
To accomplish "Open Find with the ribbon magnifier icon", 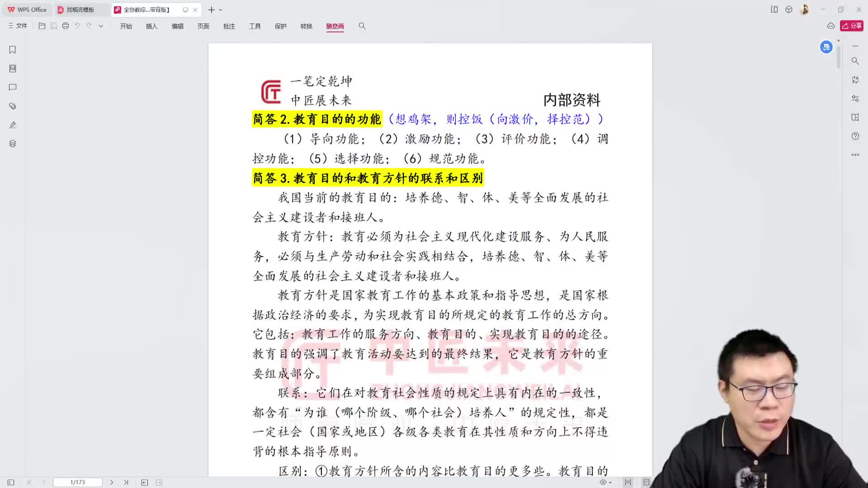I will pyautogui.click(x=362, y=26).
